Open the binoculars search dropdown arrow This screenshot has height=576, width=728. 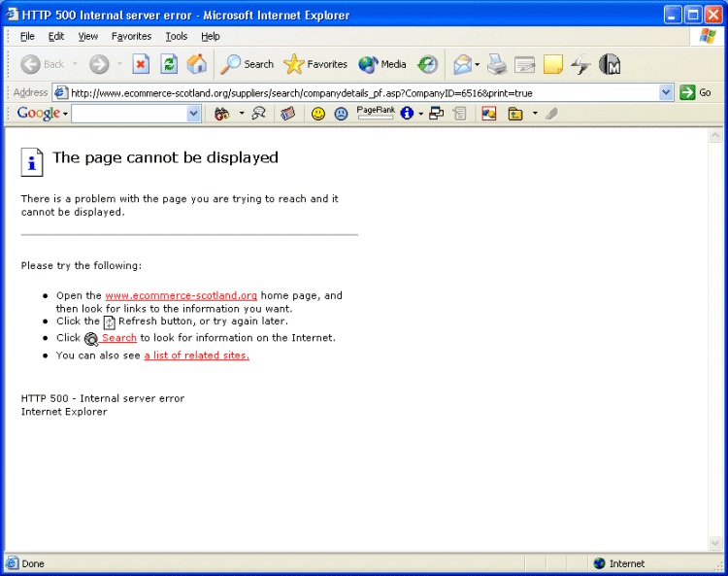pyautogui.click(x=242, y=114)
